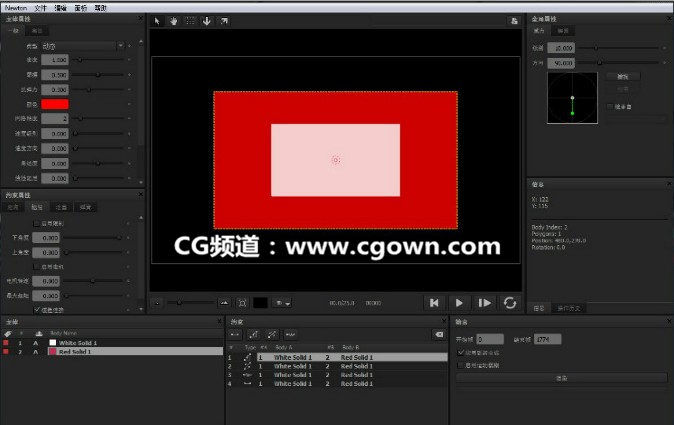Add a spring joint from joints toolbar fourth icon
674x425 pixels.
pyautogui.click(x=290, y=334)
